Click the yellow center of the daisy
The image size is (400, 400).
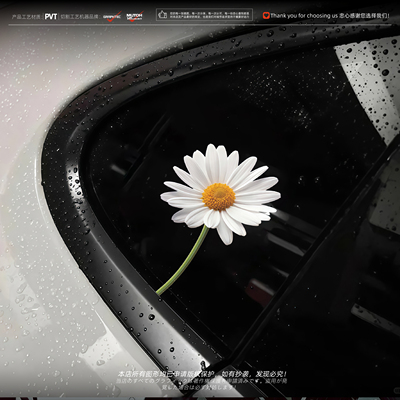[219, 197]
